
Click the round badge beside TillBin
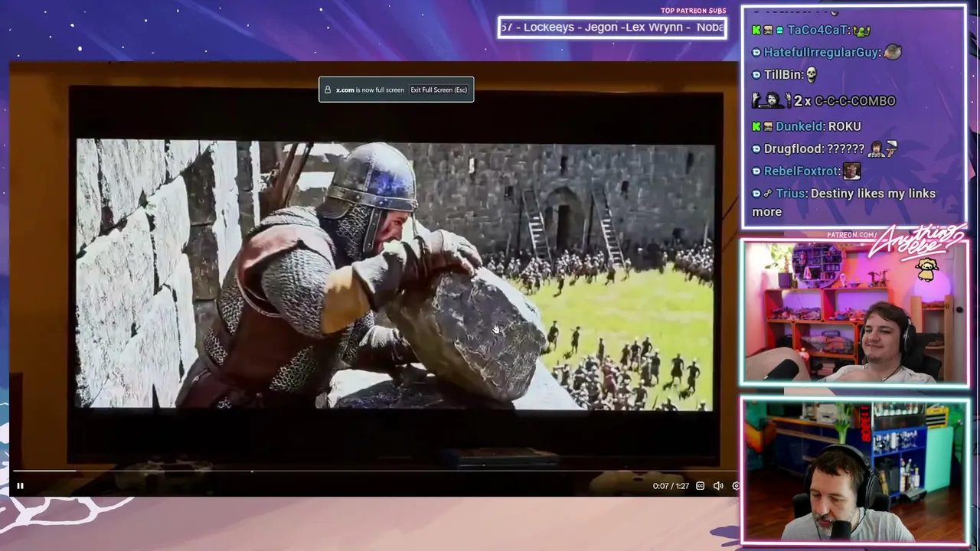(756, 75)
